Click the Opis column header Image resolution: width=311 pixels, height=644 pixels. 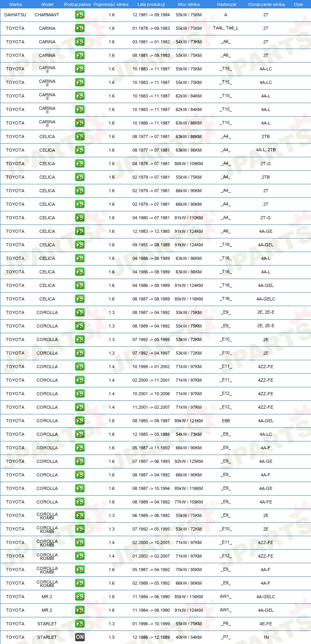[298, 4]
